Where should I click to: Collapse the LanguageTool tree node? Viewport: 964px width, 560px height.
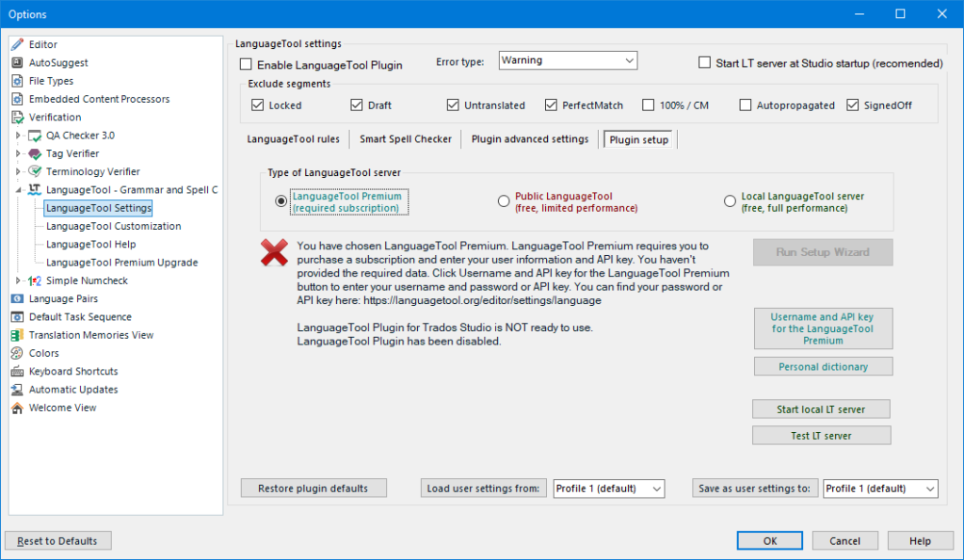[19, 190]
